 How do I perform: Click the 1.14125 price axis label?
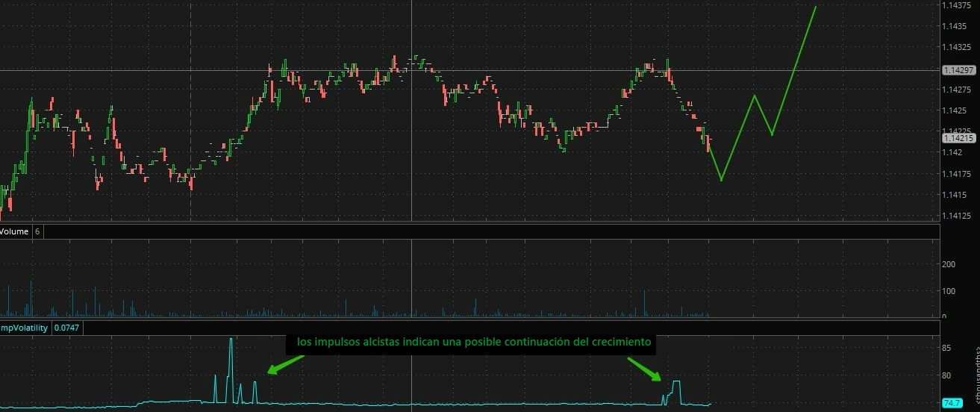958,216
